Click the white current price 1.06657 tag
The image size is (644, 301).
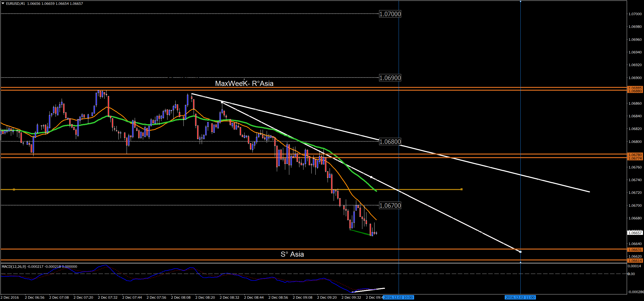point(635,233)
